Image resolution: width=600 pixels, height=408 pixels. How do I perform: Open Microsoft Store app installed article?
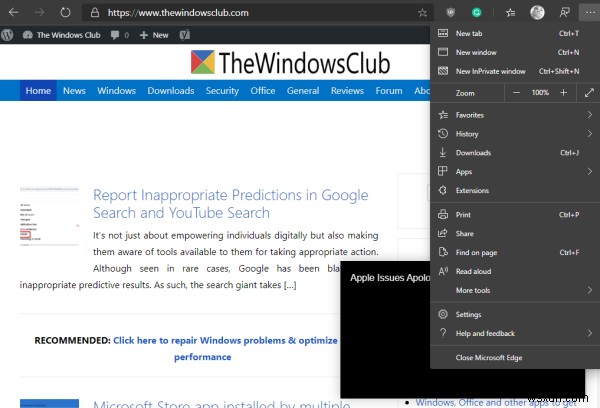(x=222, y=403)
